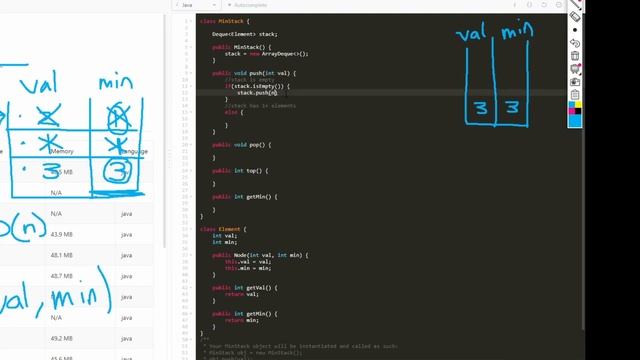Viewport: 640px width, 360px height.
Task: Click the Memory column header
Action: pos(62,151)
